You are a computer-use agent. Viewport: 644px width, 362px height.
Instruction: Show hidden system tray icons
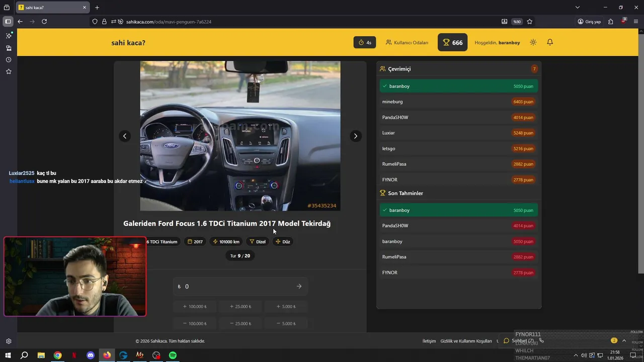tap(576, 355)
